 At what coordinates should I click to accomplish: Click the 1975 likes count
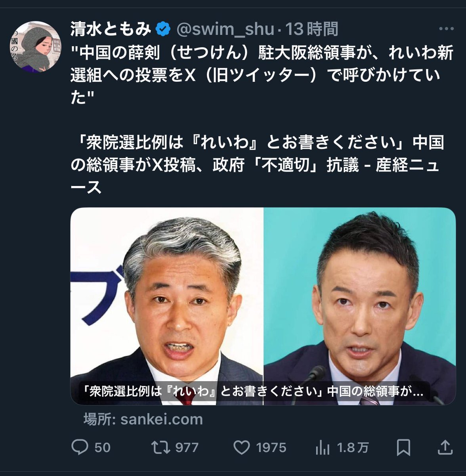[x=271, y=448]
